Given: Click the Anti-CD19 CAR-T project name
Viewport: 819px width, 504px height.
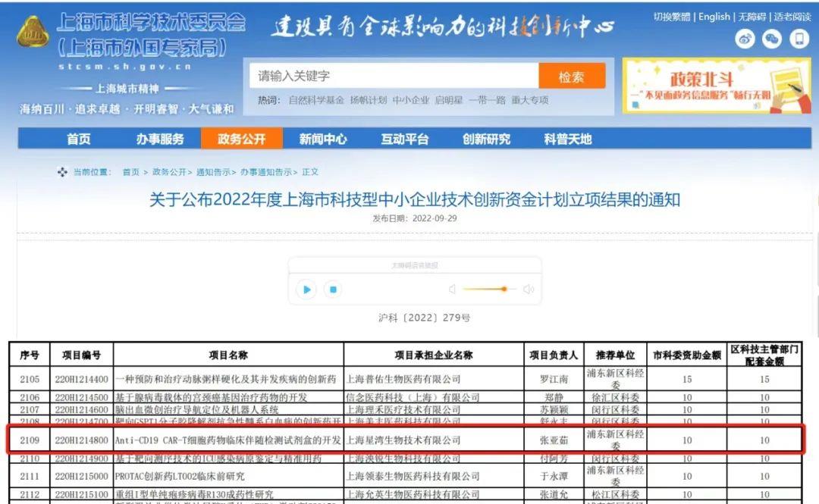Looking at the screenshot, I should coord(228,440).
